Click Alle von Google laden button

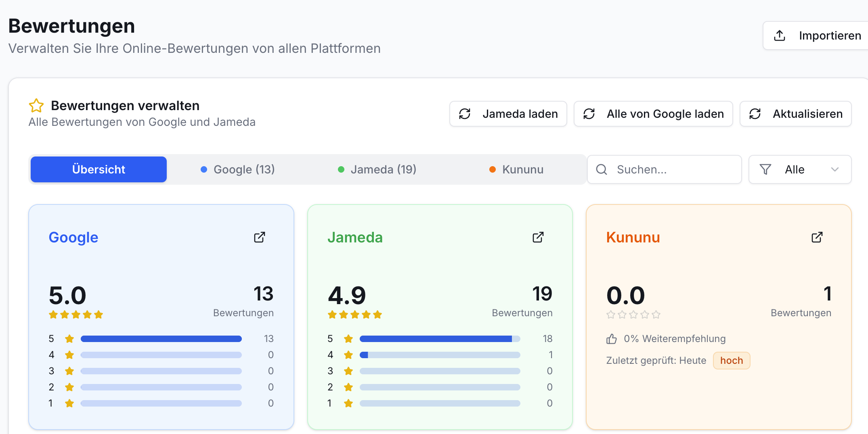(x=653, y=114)
